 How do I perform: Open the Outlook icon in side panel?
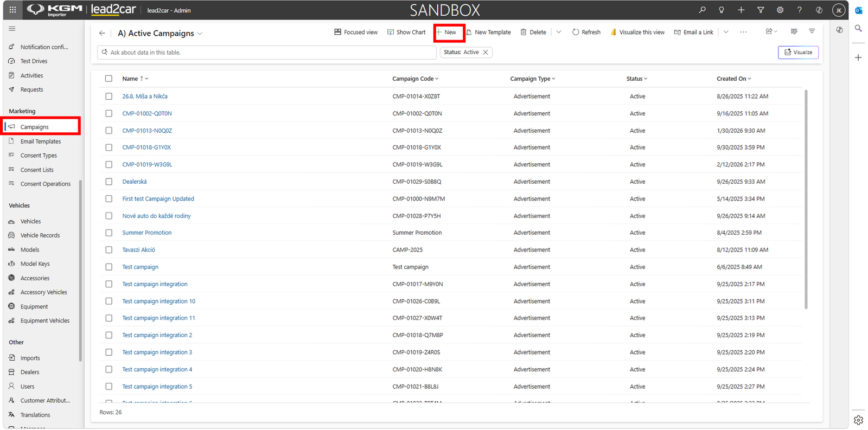tap(858, 10)
